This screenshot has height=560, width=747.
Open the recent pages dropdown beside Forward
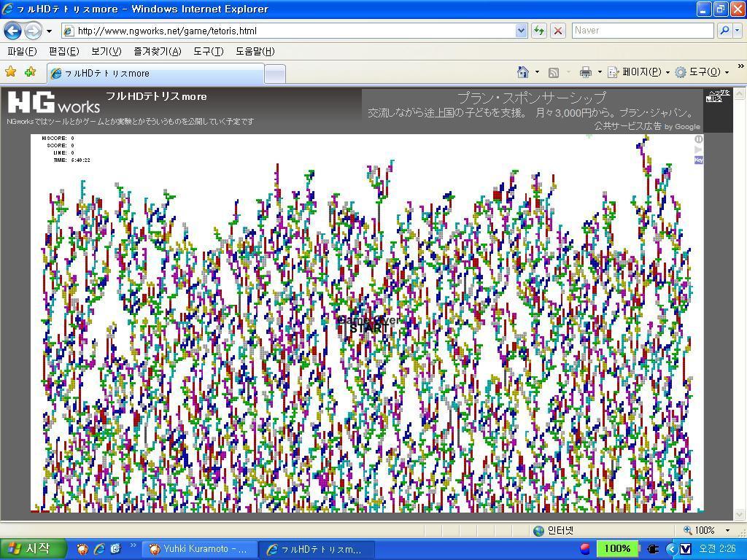click(49, 31)
